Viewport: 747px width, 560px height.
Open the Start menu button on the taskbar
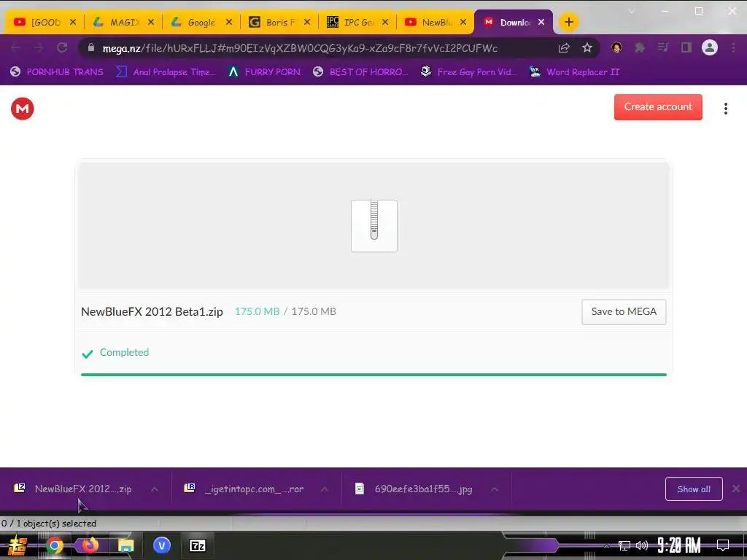click(x=18, y=545)
